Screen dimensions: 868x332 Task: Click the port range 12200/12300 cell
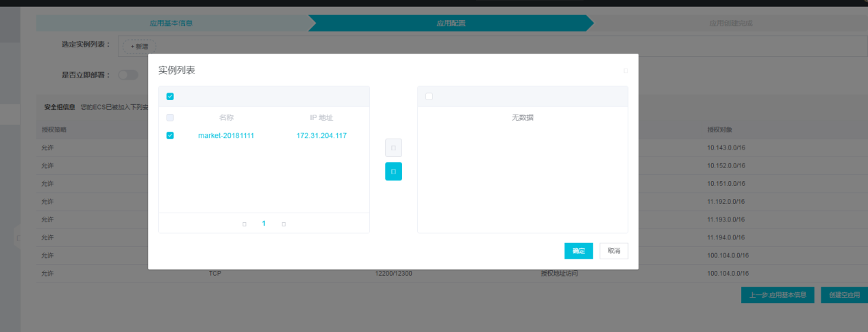tap(393, 273)
